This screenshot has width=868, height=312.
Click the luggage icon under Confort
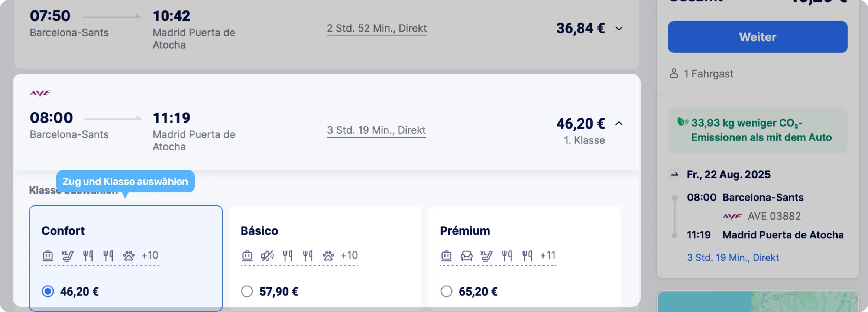click(x=48, y=256)
